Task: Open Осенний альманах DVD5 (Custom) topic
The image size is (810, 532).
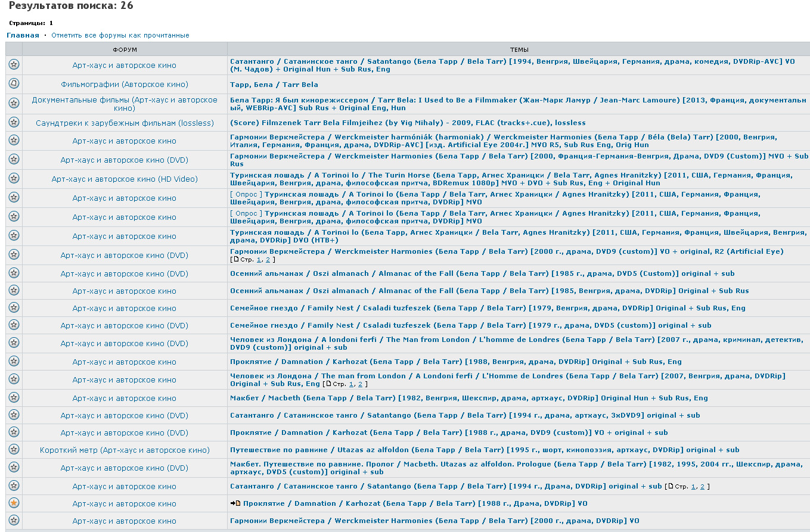Action: [x=482, y=273]
